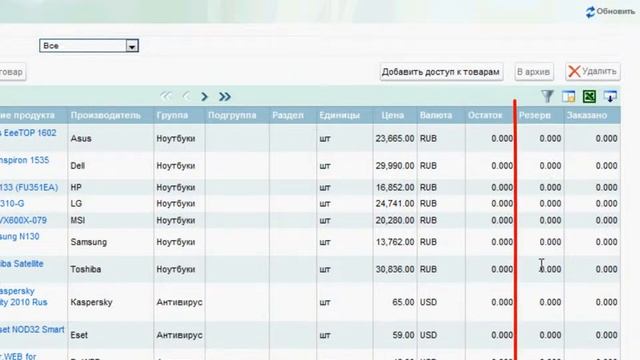
Task: Sort by Раздел column header
Action: click(288, 116)
